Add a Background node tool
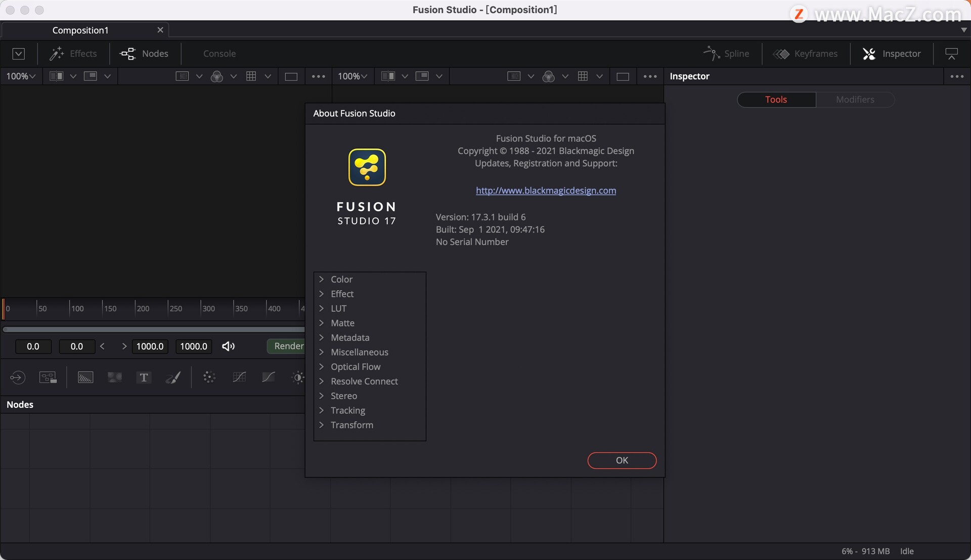 [85, 378]
